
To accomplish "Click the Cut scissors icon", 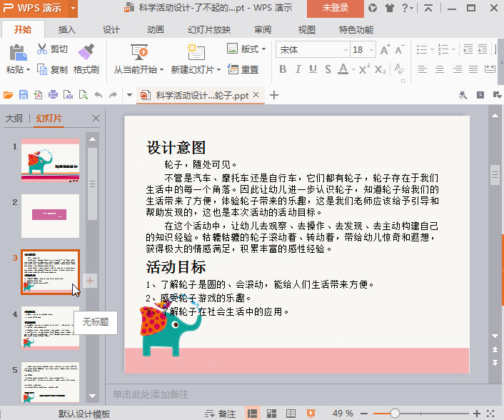I will 42,49.
